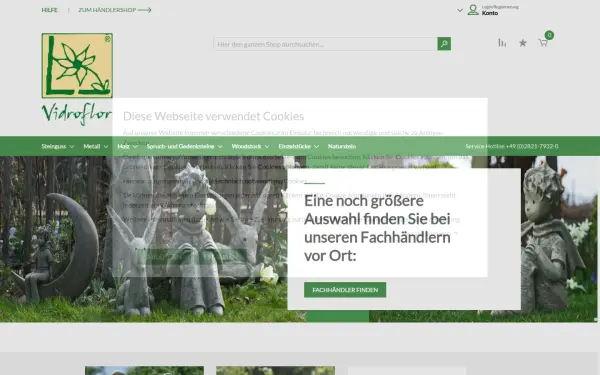This screenshot has width=600, height=375.
Task: Click the ZUM HÄNDLERSHOP link
Action: tap(115, 10)
